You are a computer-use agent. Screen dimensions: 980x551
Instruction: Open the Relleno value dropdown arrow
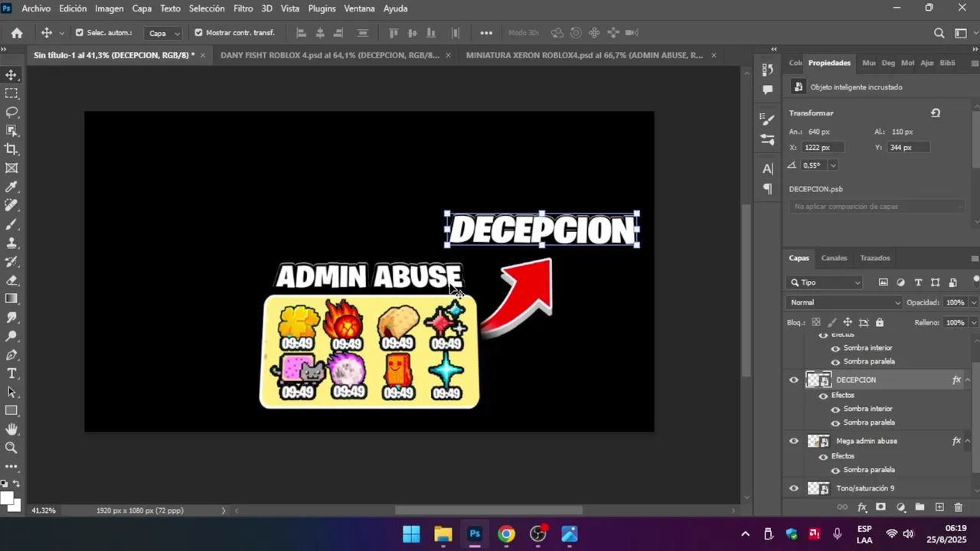tap(974, 323)
